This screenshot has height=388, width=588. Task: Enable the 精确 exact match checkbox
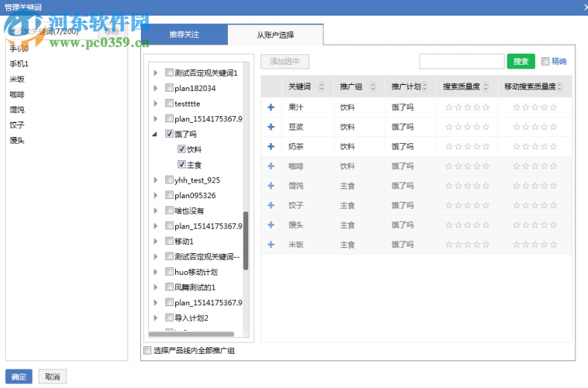[546, 61]
